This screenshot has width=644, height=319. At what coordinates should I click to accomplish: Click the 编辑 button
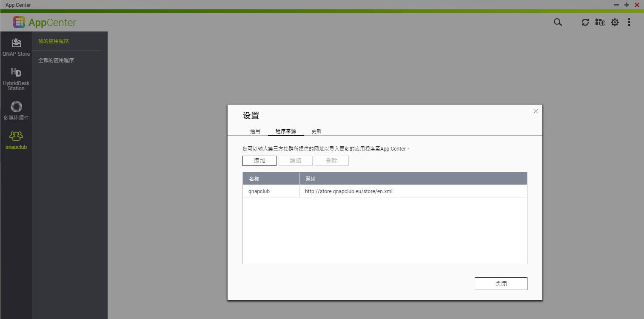tap(296, 161)
